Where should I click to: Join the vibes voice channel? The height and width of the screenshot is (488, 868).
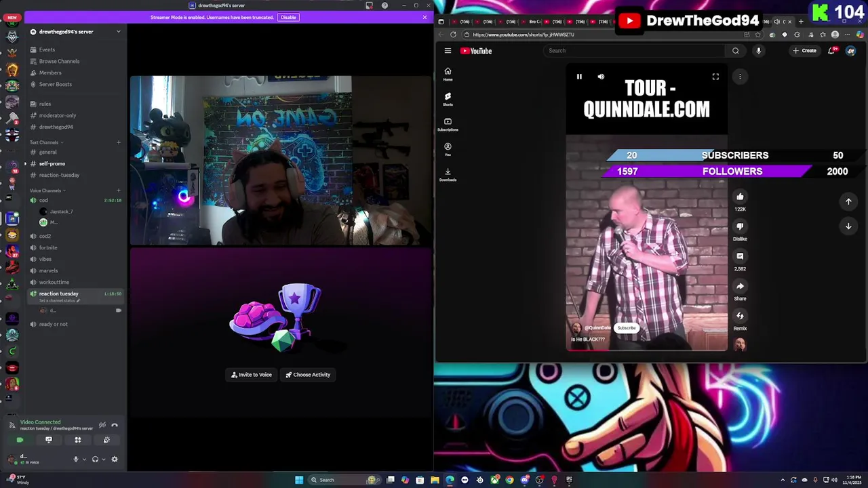pos(75,259)
